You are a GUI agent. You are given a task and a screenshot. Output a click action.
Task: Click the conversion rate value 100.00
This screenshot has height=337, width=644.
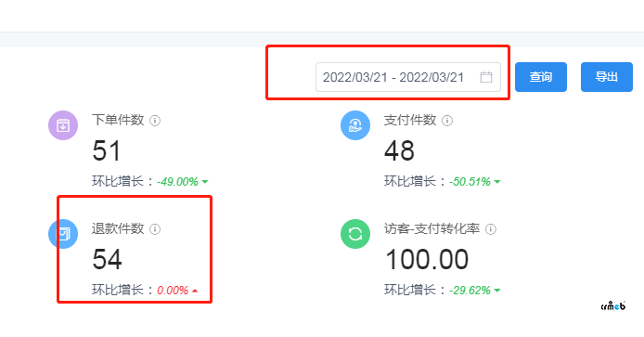tap(427, 259)
